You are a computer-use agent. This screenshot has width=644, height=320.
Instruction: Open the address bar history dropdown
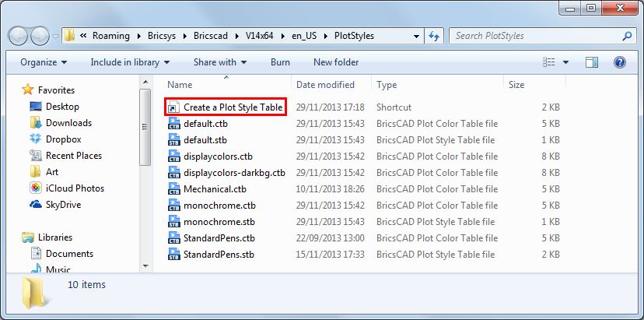coord(417,36)
